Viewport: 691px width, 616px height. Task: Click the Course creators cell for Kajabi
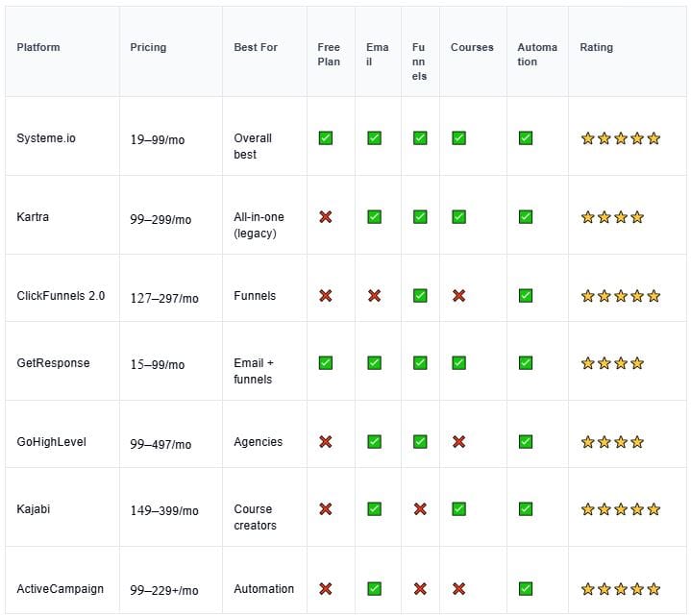point(255,517)
